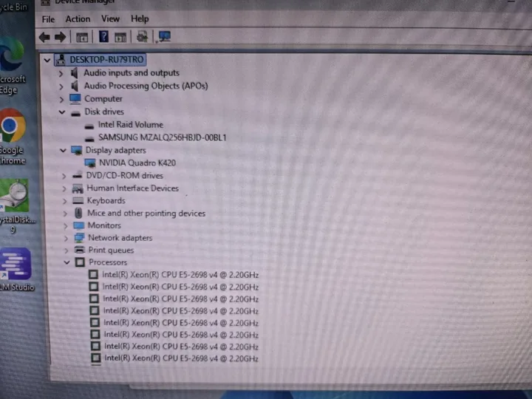Select SAMSUNG MZALQ256HBJD-00BL1 drive
The height and width of the screenshot is (399, 532).
click(162, 137)
